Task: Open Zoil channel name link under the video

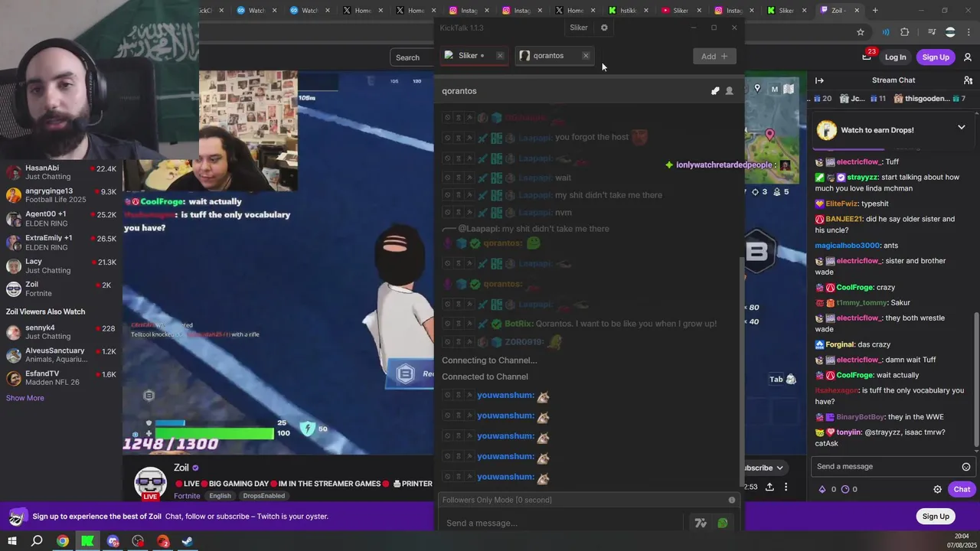Action: 181,468
